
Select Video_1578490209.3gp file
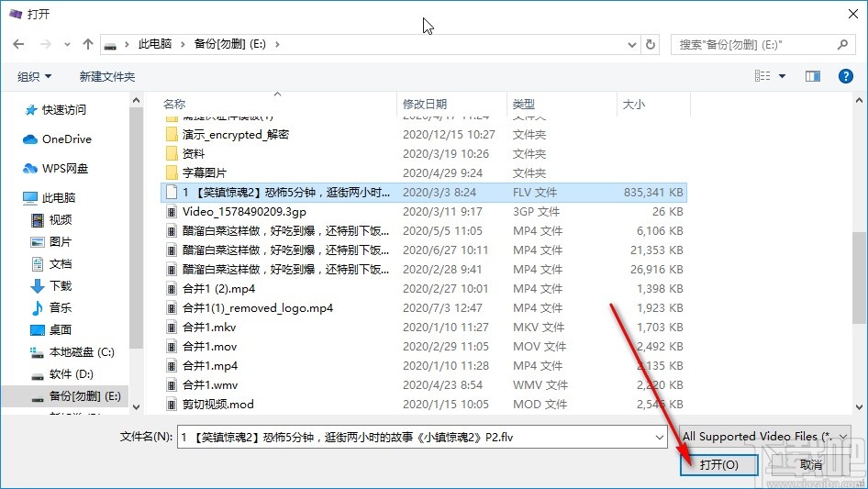pos(424,212)
